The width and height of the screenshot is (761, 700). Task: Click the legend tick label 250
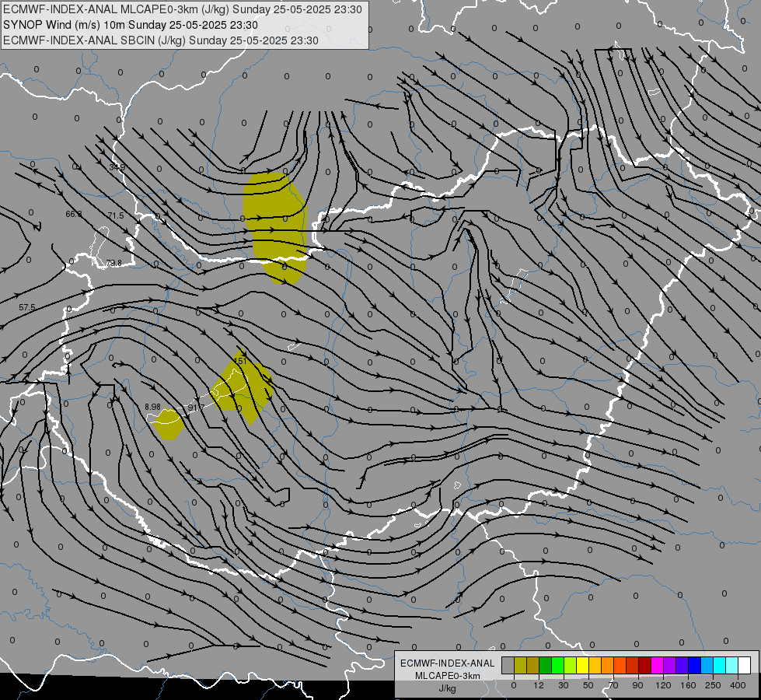tap(713, 685)
